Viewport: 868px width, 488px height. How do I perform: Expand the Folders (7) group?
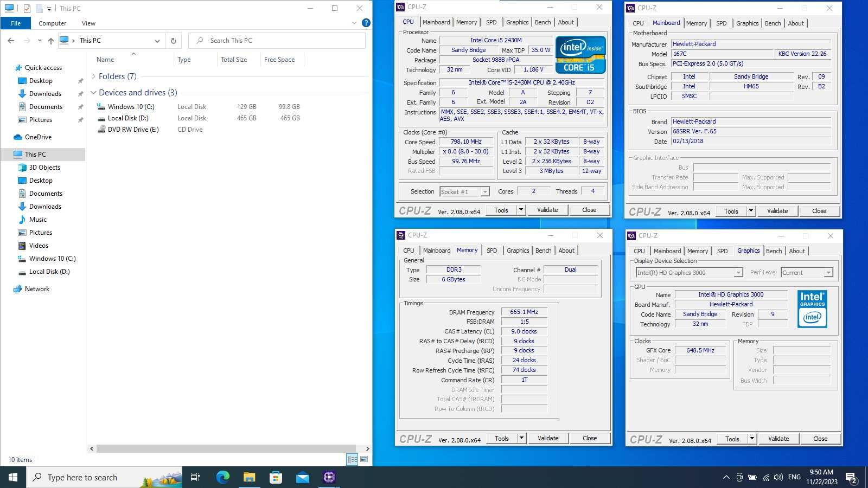[x=93, y=76]
